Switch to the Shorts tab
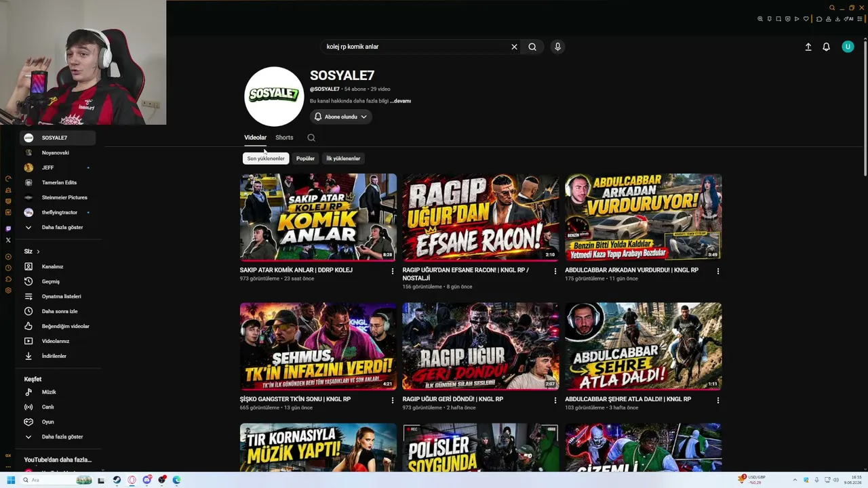This screenshot has width=868, height=488. [284, 138]
